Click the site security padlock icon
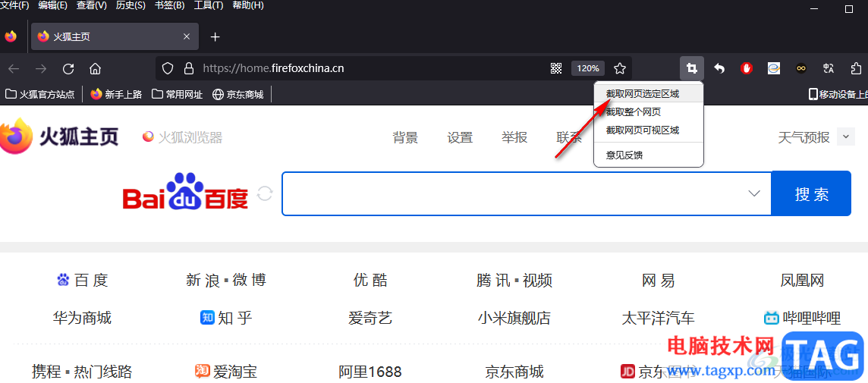Image resolution: width=868 pixels, height=383 pixels. (x=189, y=68)
